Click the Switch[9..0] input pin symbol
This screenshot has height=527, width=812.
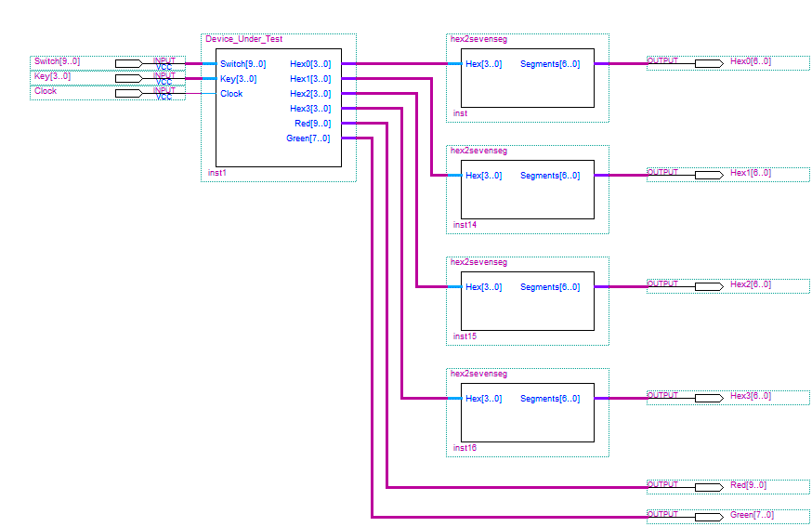pos(129,63)
